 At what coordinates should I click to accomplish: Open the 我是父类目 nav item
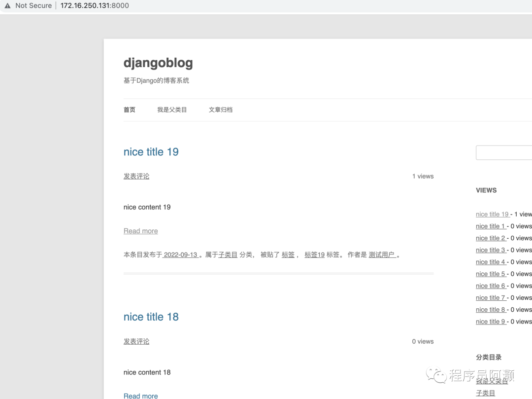pyautogui.click(x=172, y=109)
